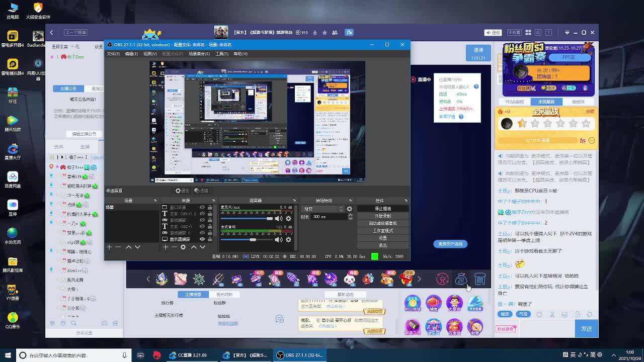Show next gifts with right arrow
This screenshot has height=362, width=644.
(419, 279)
